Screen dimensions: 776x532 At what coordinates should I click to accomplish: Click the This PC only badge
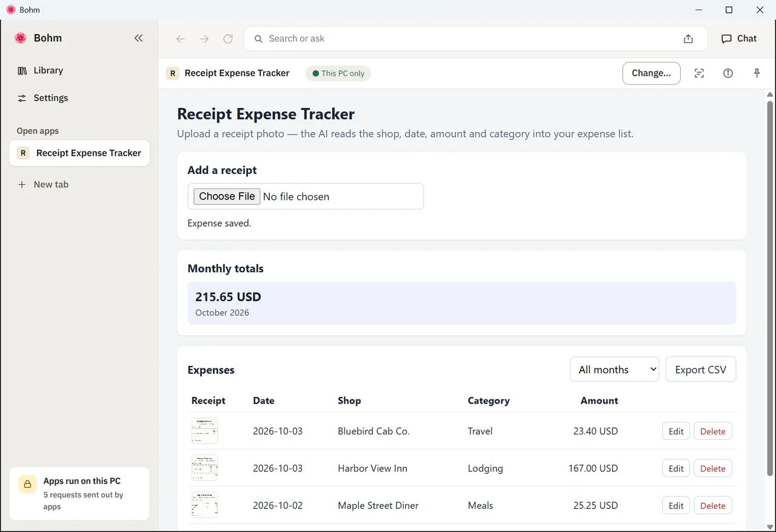pos(338,73)
